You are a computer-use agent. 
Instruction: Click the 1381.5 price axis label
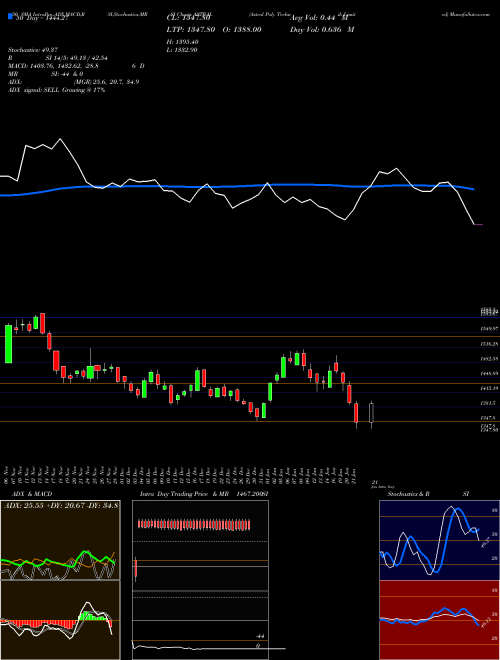pos(489,403)
